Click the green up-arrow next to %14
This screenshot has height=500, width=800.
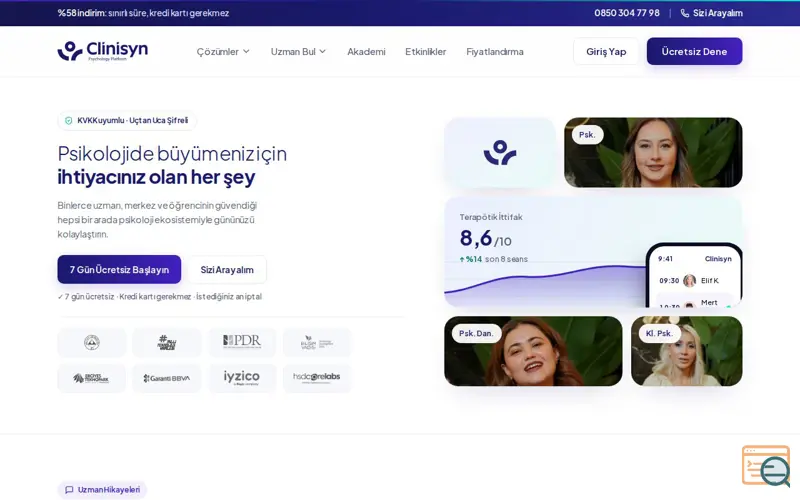click(462, 259)
